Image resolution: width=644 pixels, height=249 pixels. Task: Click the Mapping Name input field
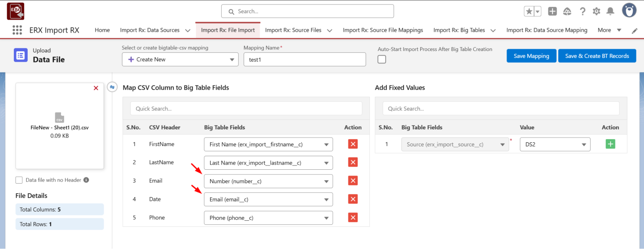click(x=304, y=60)
